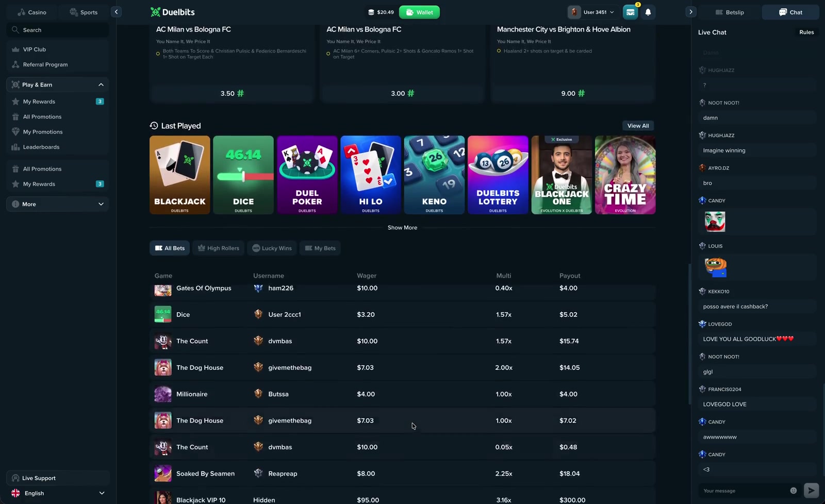Switch to the Casino tab
The height and width of the screenshot is (504, 825).
pyautogui.click(x=31, y=12)
